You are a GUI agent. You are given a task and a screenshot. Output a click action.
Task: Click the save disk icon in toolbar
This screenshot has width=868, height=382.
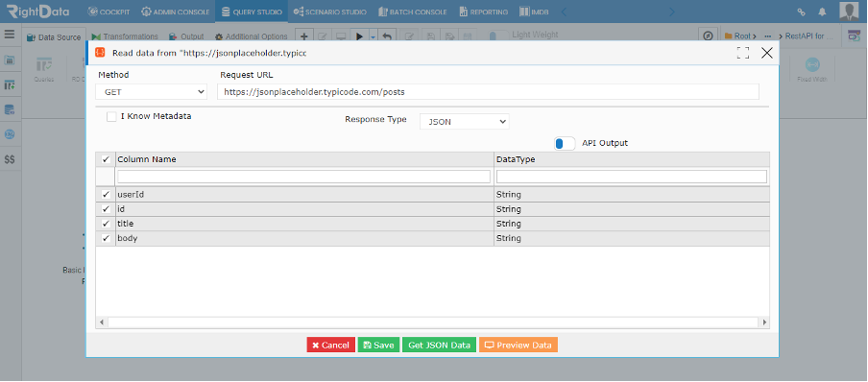pyautogui.click(x=431, y=36)
